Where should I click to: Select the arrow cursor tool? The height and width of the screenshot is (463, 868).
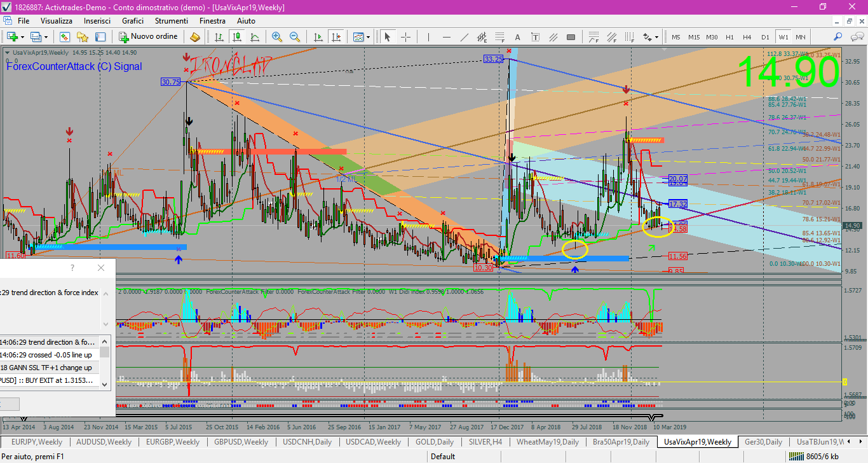(387, 37)
